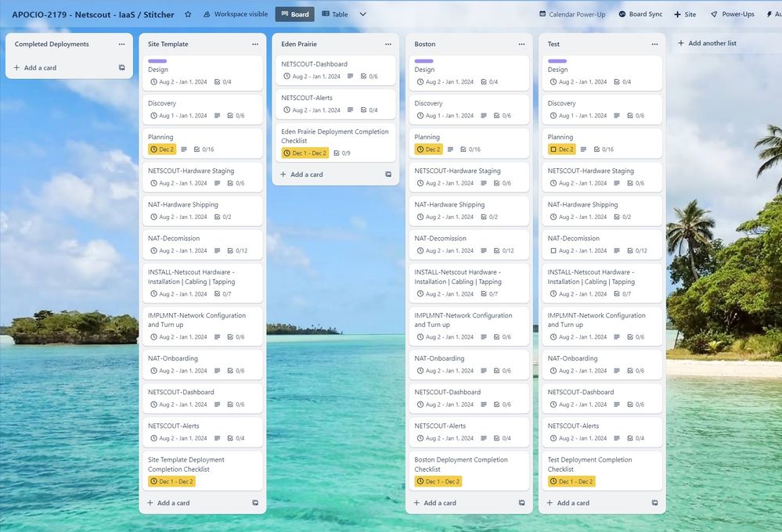Open Boston IMPLMNT-Network Configuration and Turn up card

[x=469, y=326]
